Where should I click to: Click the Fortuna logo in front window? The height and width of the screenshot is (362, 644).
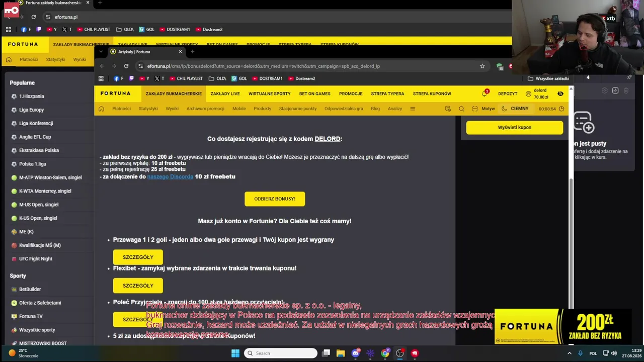pos(115,94)
